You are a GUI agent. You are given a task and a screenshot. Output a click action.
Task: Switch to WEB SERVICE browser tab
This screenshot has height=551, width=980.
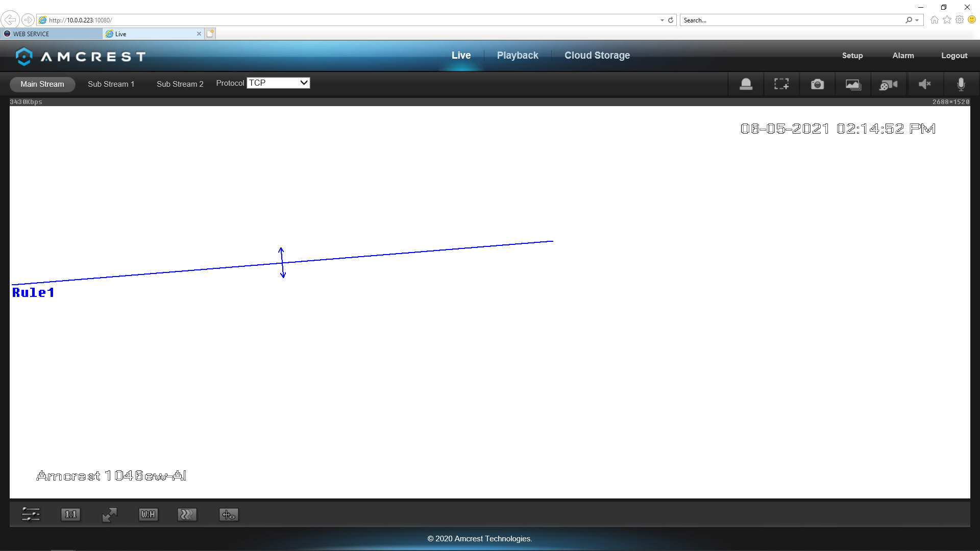(51, 34)
